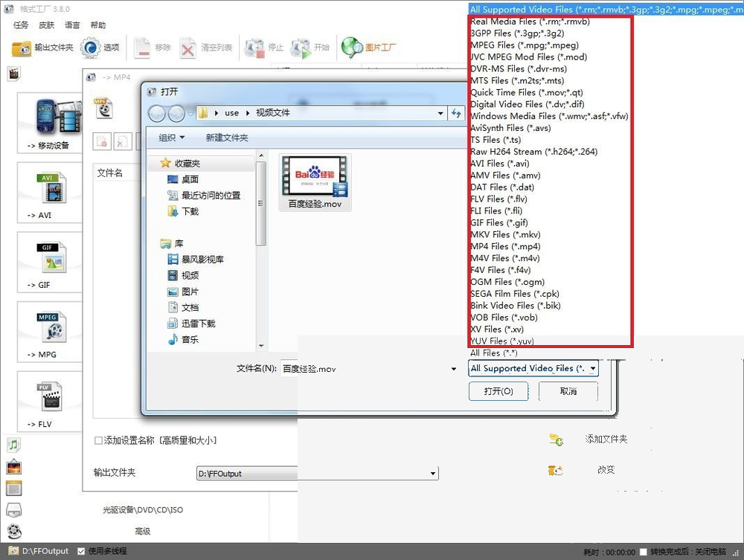Select 迅雷下载 library item

191,324
